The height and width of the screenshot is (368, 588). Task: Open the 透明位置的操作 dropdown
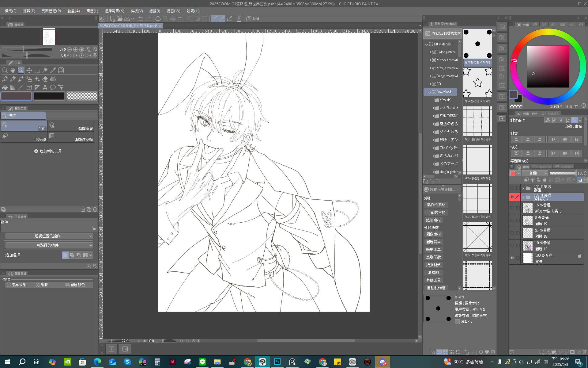click(x=49, y=236)
